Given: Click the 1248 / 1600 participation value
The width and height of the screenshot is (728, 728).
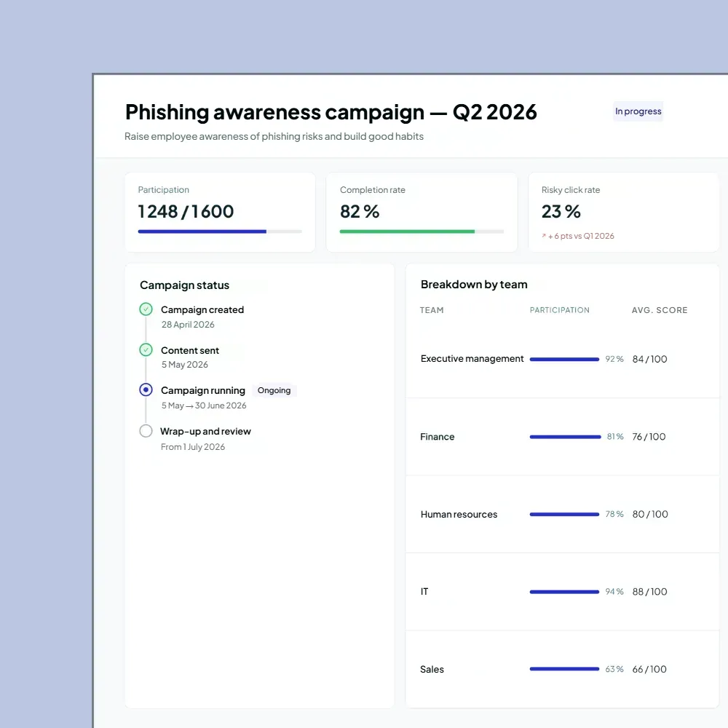Looking at the screenshot, I should click(186, 212).
